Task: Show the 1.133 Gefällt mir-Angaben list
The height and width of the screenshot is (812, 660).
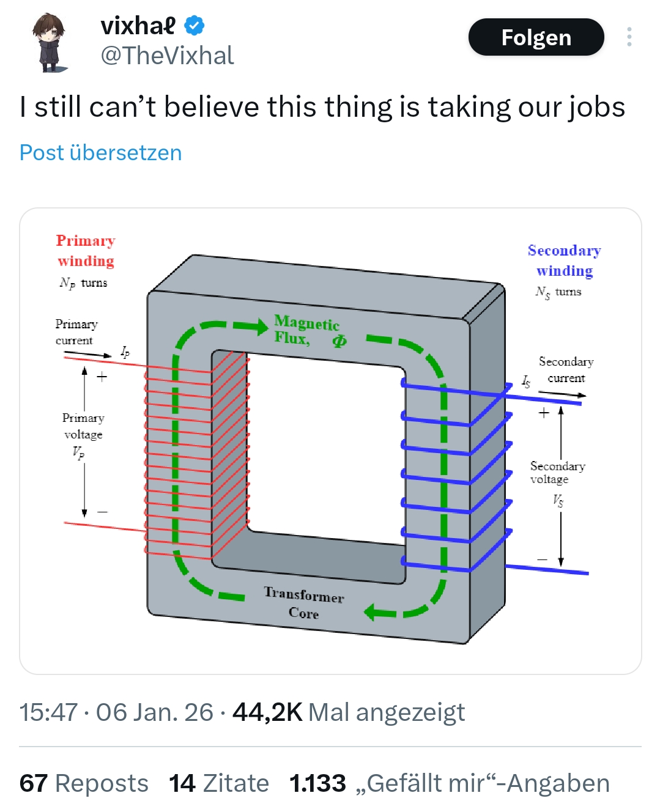Action: coord(450,783)
